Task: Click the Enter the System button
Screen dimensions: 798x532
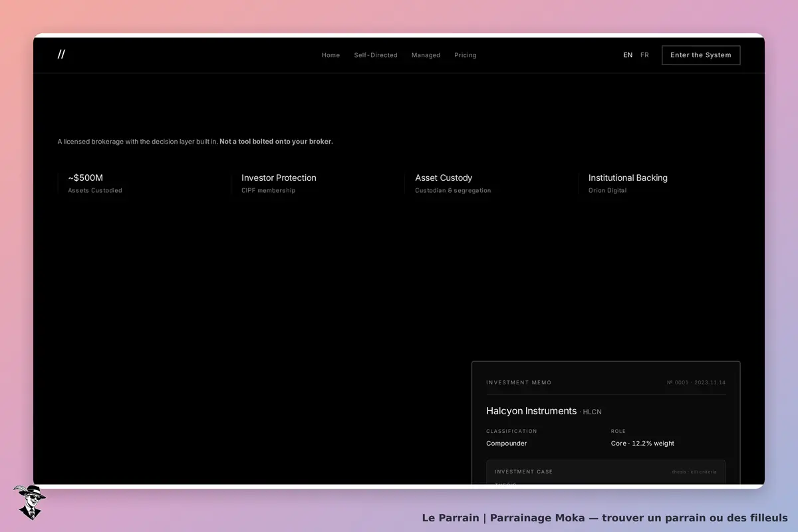Action: (701, 55)
